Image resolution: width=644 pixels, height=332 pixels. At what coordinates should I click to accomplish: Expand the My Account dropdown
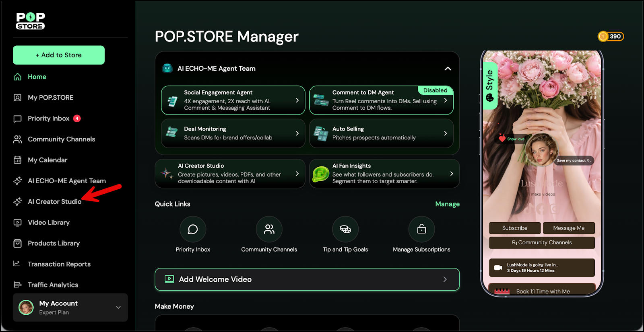118,307
